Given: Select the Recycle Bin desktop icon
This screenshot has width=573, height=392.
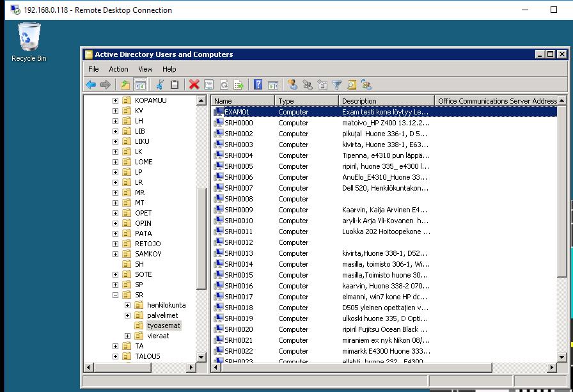Looking at the screenshot, I should (29, 42).
